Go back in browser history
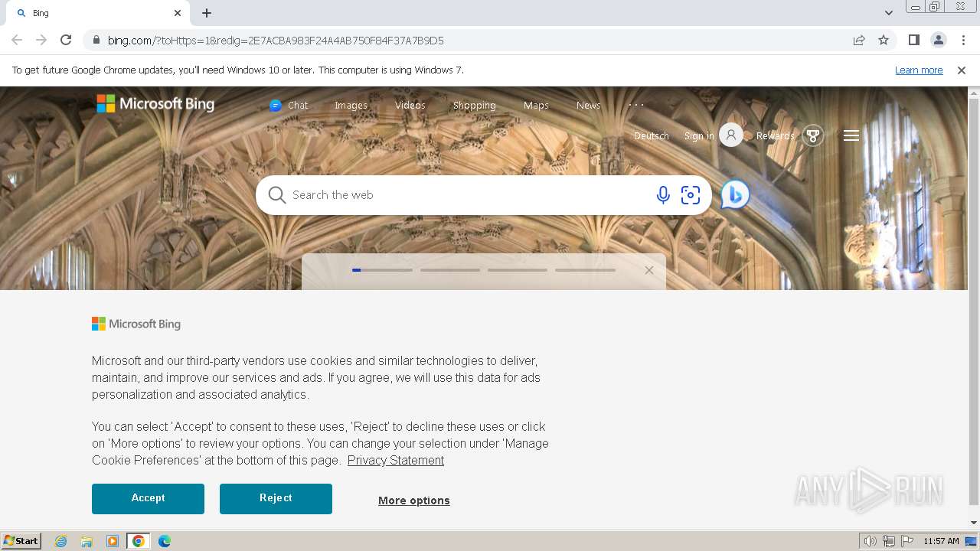This screenshot has width=980, height=551. 17,40
